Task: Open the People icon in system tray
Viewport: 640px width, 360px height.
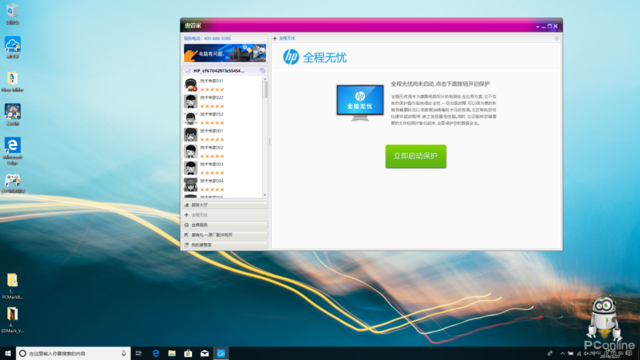Action: (x=550, y=353)
